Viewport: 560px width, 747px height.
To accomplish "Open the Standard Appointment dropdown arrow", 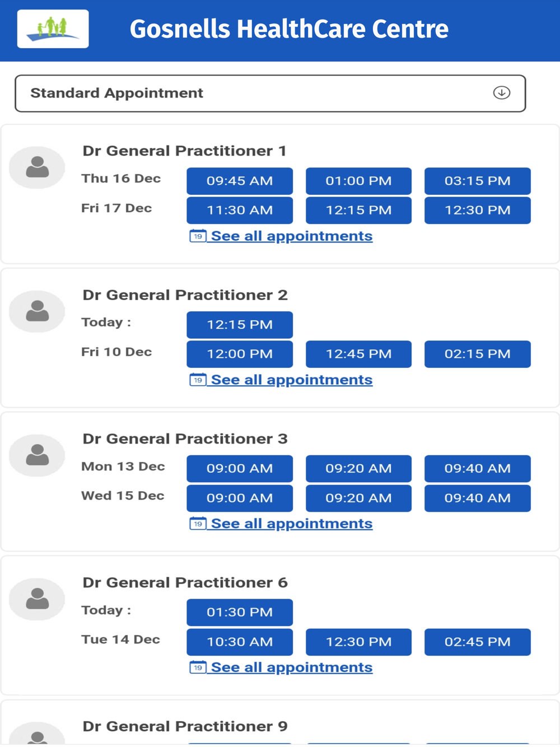I will click(501, 93).
